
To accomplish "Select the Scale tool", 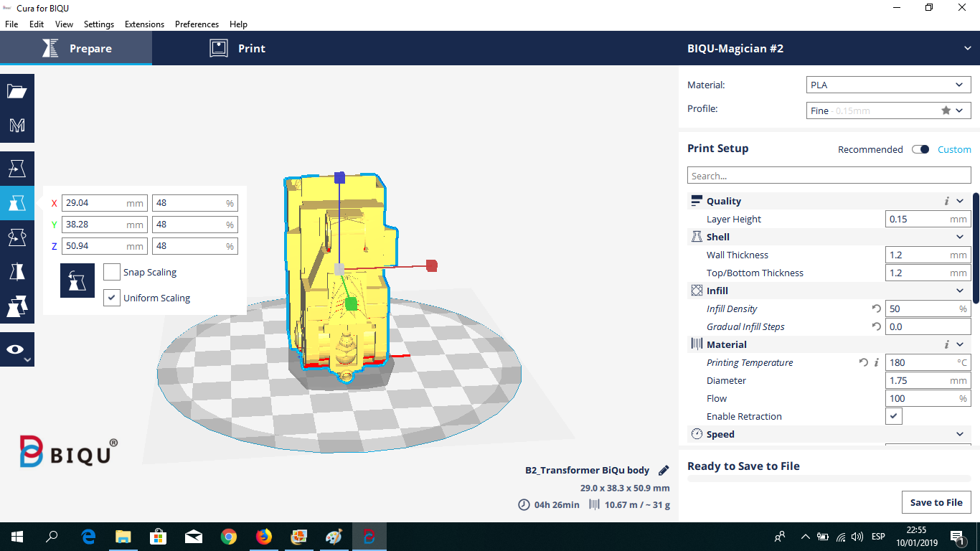I will (x=17, y=203).
